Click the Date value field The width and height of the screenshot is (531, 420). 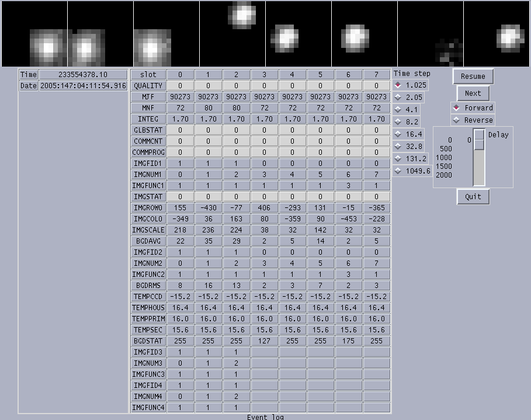[83, 86]
